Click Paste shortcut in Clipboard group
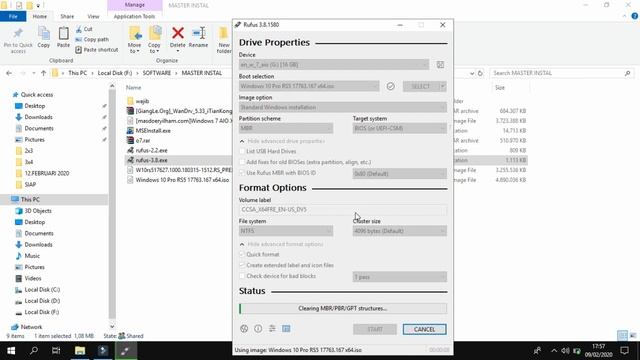640x360 pixels. 97,49
